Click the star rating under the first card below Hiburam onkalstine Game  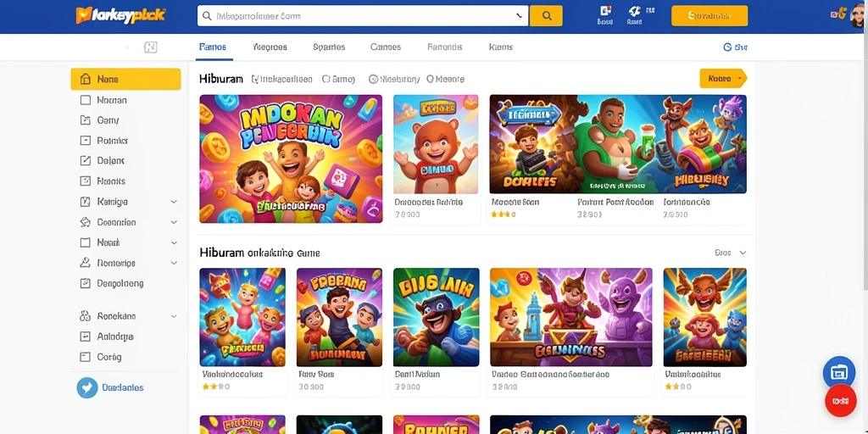[216, 387]
